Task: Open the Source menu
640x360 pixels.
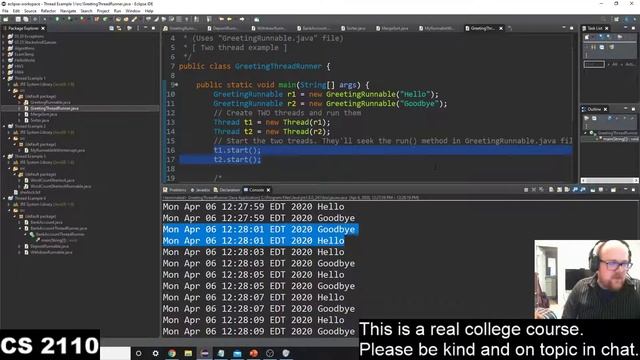Action: click(30, 11)
